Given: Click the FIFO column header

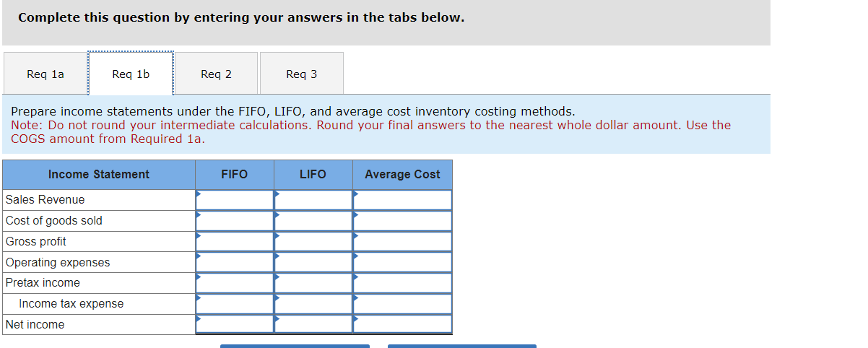Looking at the screenshot, I should coord(235,175).
